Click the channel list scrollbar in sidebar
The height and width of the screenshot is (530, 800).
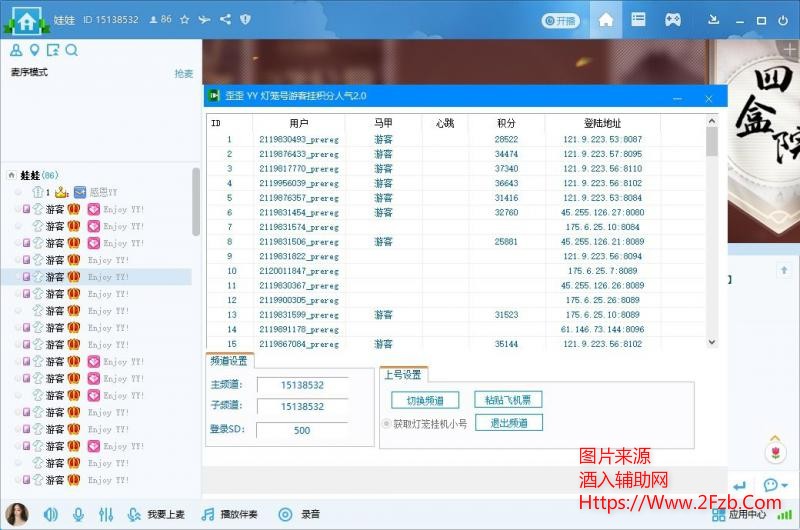[196, 201]
